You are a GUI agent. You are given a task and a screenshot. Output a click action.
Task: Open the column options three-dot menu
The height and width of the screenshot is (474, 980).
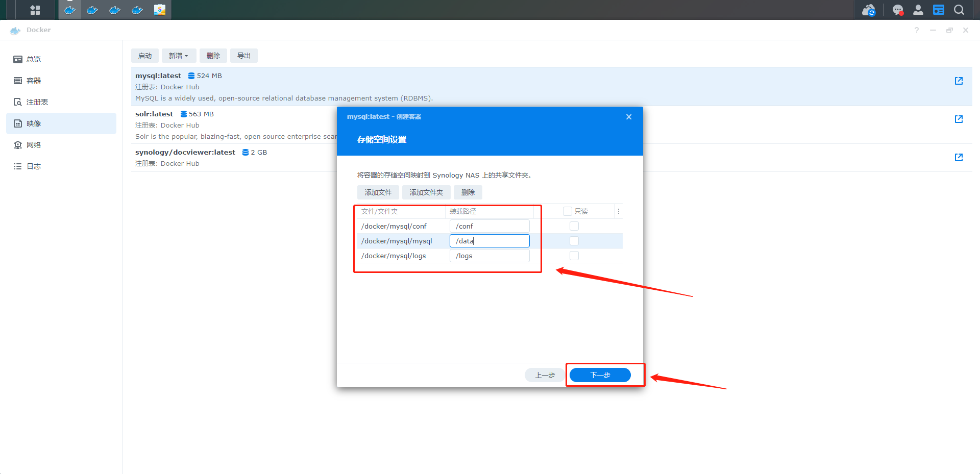click(x=619, y=211)
